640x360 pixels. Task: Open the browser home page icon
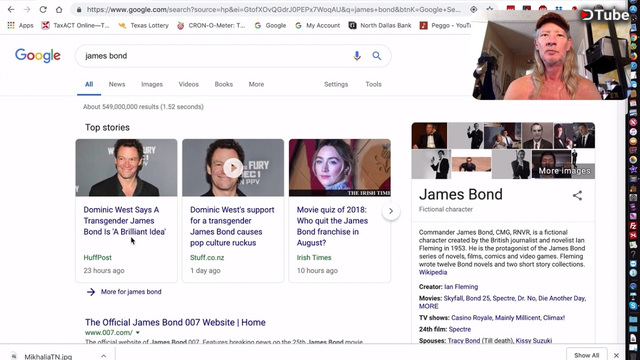click(59, 9)
